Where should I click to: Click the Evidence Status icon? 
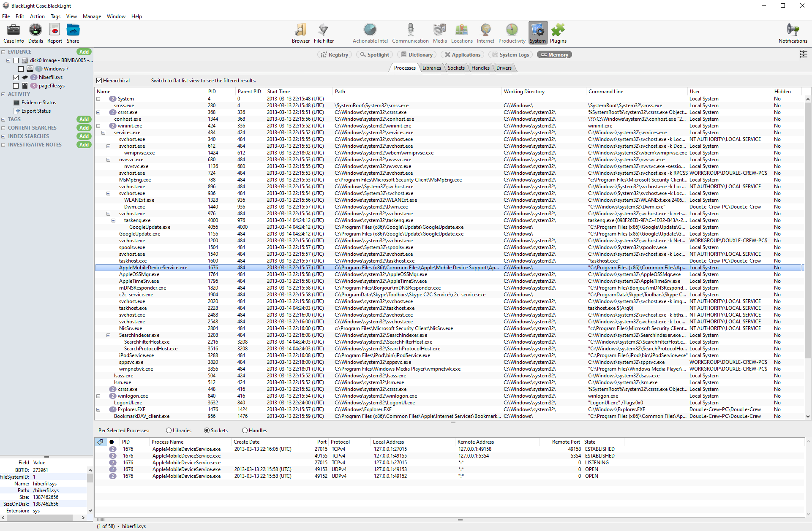(16, 103)
